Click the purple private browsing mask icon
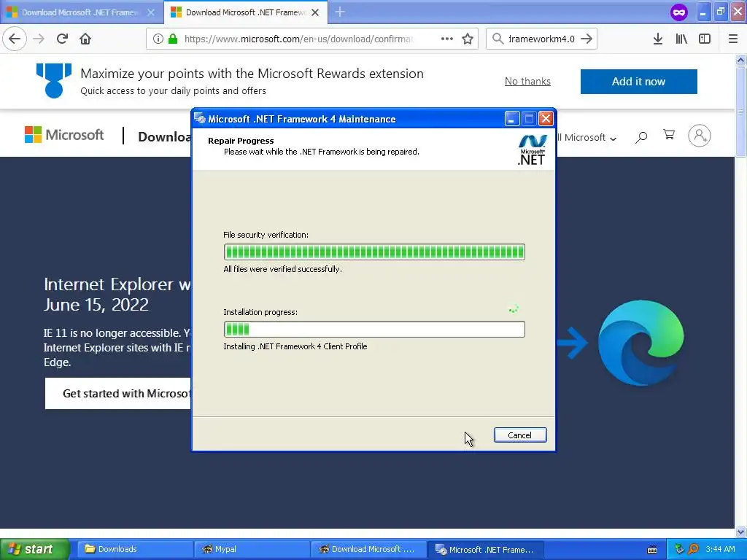The height and width of the screenshot is (560, 747). [x=679, y=12]
